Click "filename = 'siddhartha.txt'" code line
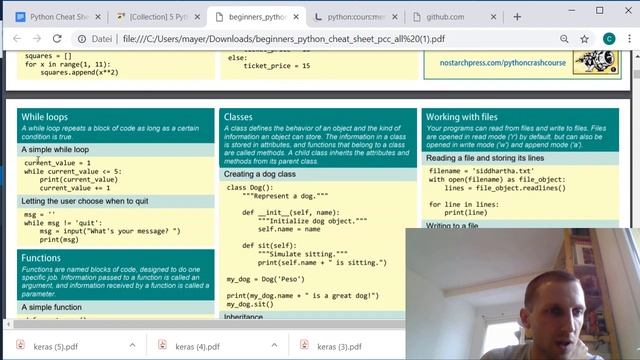Image resolution: width=640 pixels, height=360 pixels. 481,171
